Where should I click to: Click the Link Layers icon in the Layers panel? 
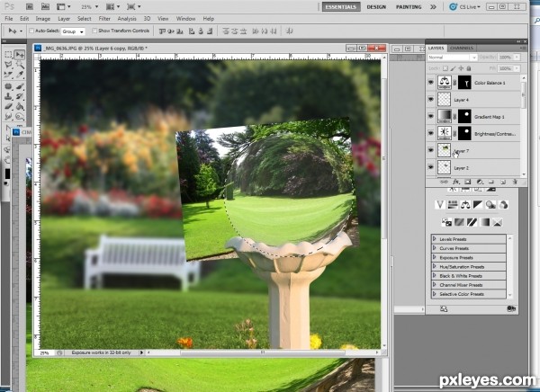pos(445,182)
